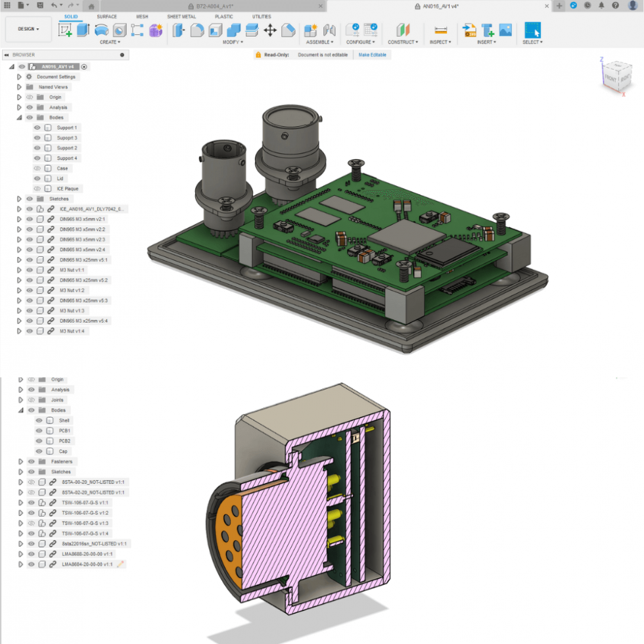Click FRONT on the ViewCube
Image resolution: width=644 pixels, height=644 pixels.
610,78
